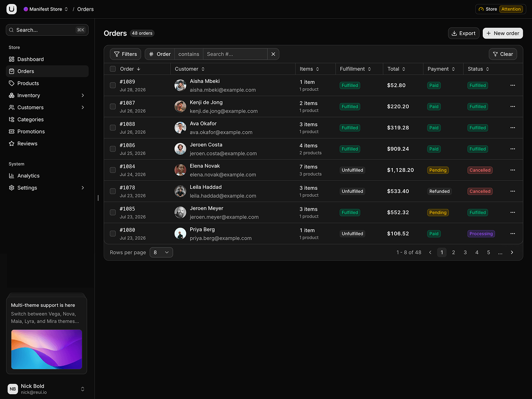Open actions menu for order #1085
The width and height of the screenshot is (532, 399).
tap(512, 212)
